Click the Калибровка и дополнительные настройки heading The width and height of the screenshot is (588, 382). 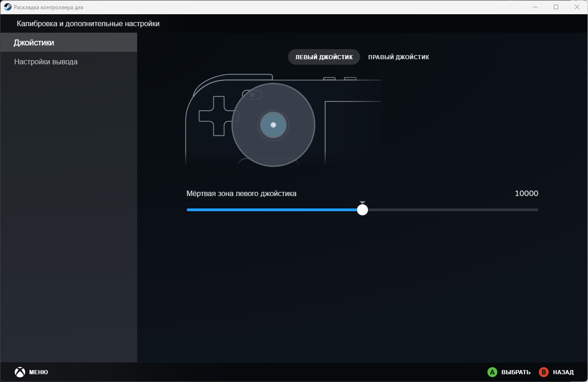88,23
